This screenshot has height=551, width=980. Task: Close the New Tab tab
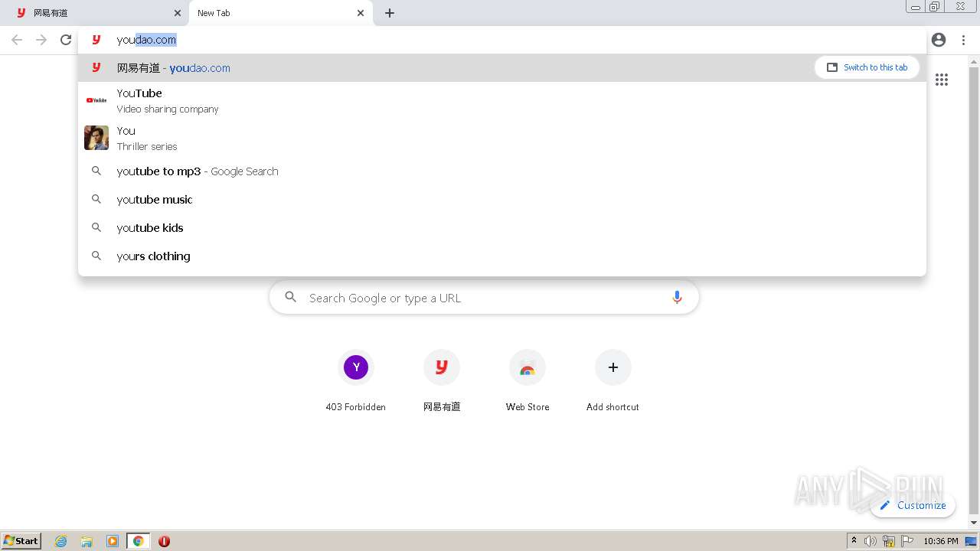tap(361, 13)
